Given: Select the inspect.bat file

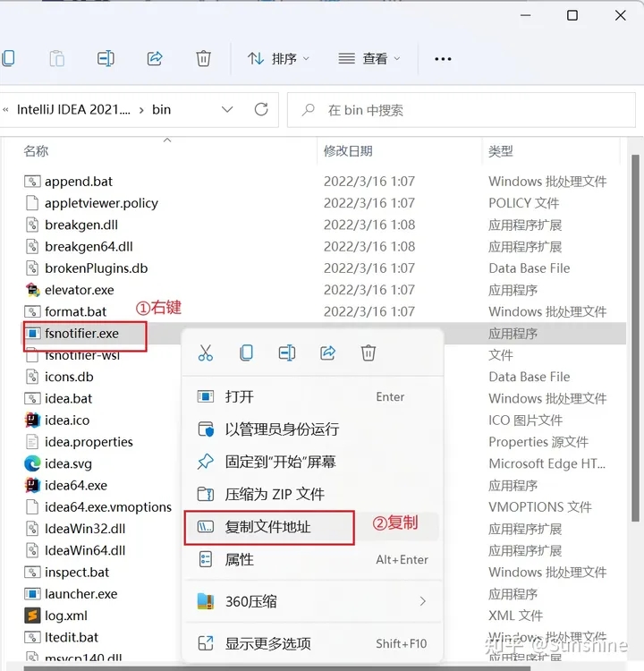Looking at the screenshot, I should pyautogui.click(x=77, y=573).
